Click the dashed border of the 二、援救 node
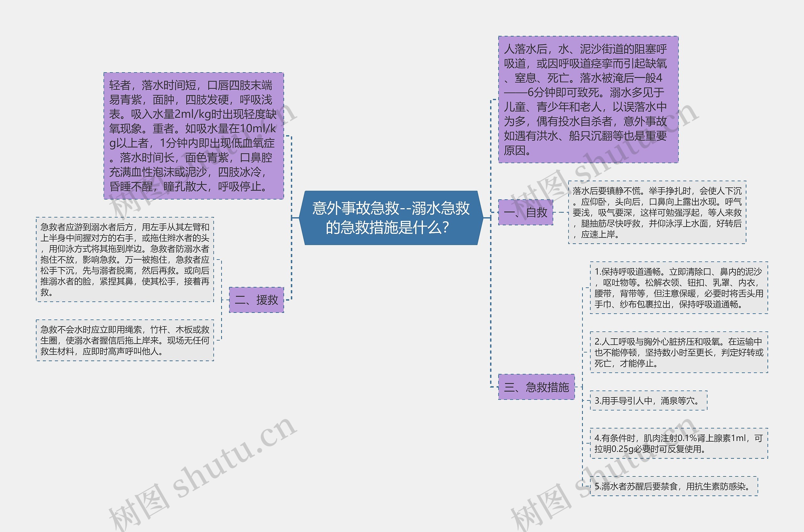The height and width of the screenshot is (532, 804). click(256, 288)
